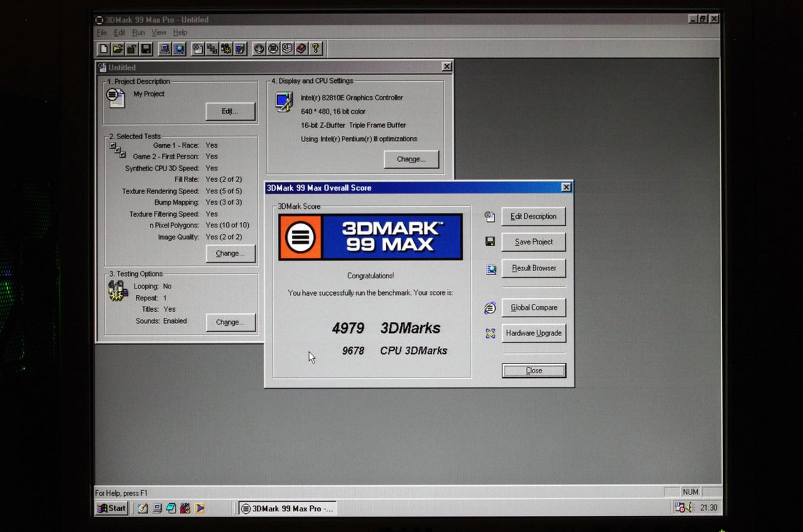Click the Sounds: Enabled text
Screen dimensions: 803x532
point(161,321)
